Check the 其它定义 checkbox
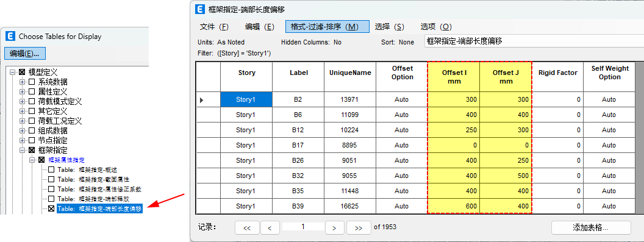Image resolution: width=644 pixels, height=242 pixels. click(32, 111)
